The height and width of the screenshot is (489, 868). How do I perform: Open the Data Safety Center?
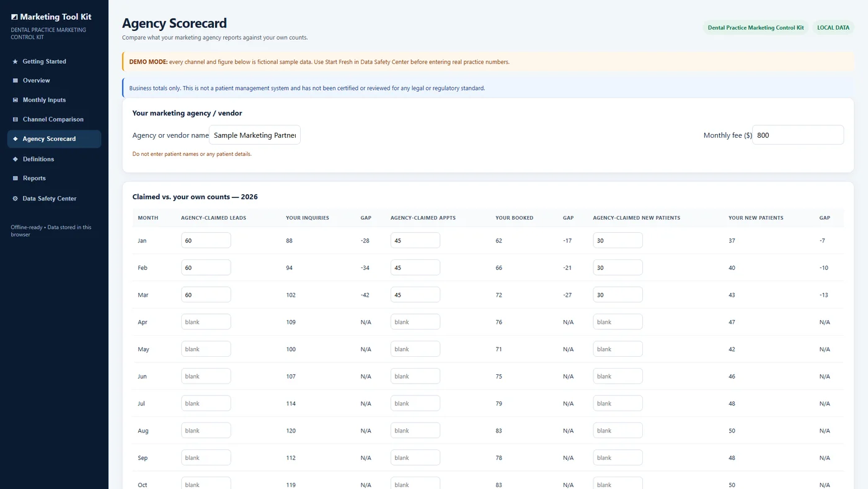(54, 199)
